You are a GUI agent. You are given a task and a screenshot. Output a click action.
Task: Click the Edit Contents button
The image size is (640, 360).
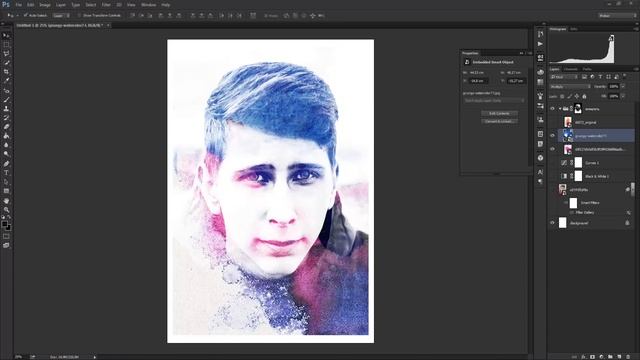tap(499, 113)
